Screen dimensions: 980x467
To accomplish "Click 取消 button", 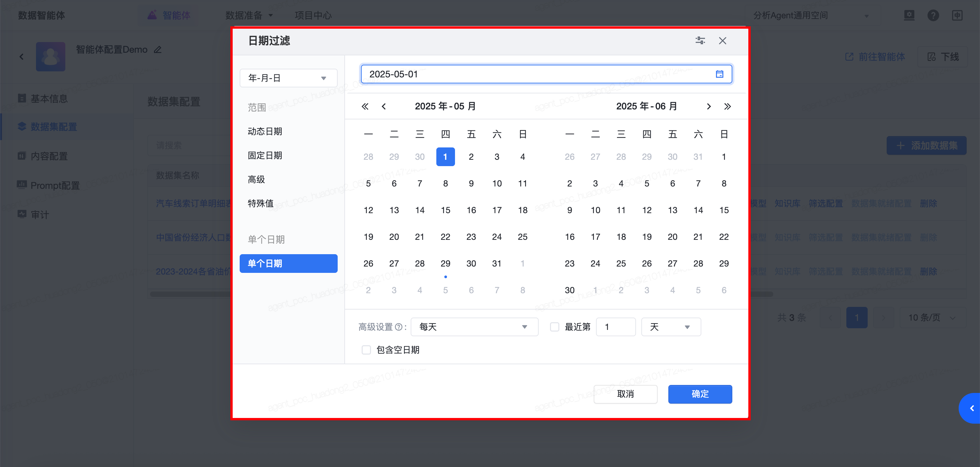I will pos(625,394).
